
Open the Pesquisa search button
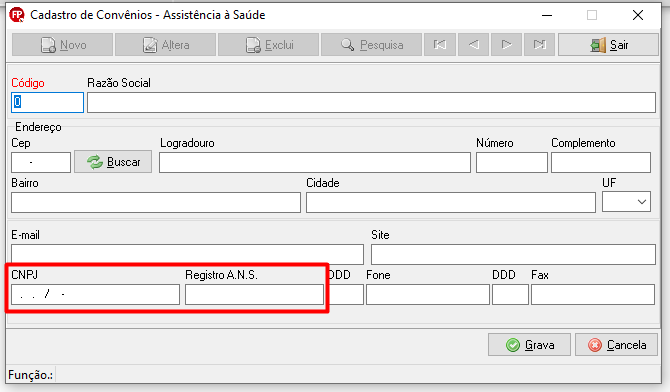371,44
